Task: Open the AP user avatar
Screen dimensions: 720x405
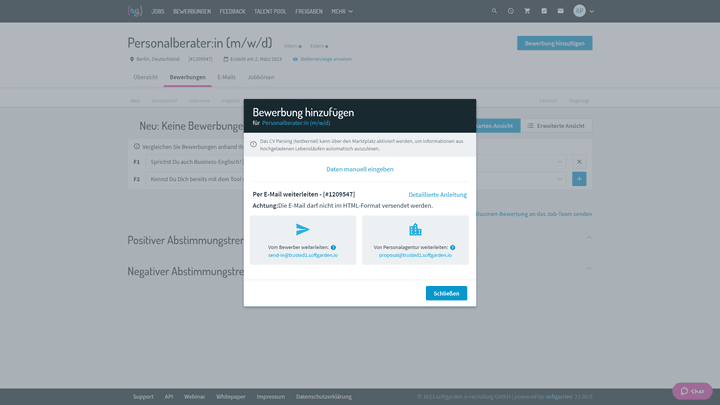Action: [x=579, y=11]
